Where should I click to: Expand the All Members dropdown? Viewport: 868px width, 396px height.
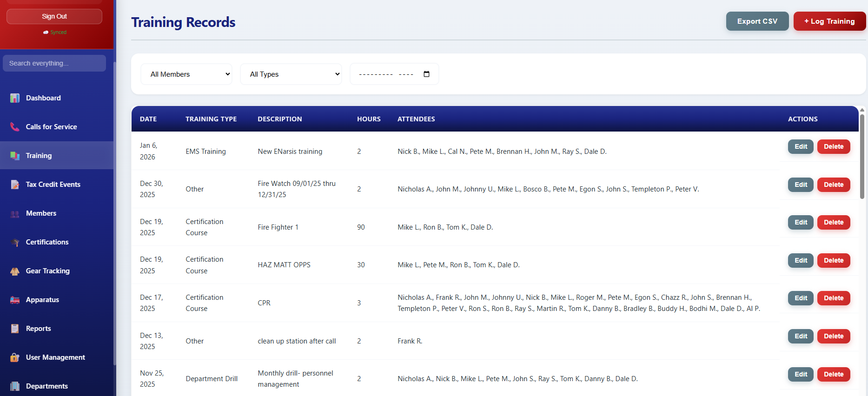(186, 74)
